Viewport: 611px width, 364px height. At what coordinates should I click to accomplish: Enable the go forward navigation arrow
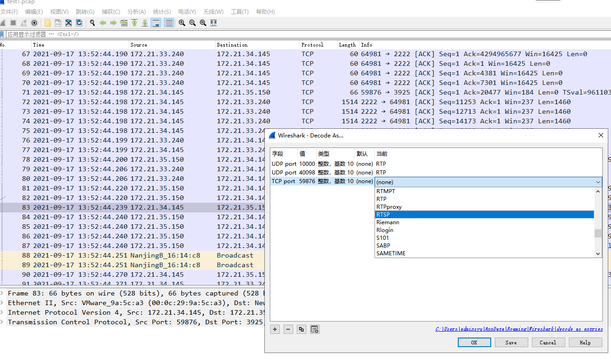tap(113, 23)
